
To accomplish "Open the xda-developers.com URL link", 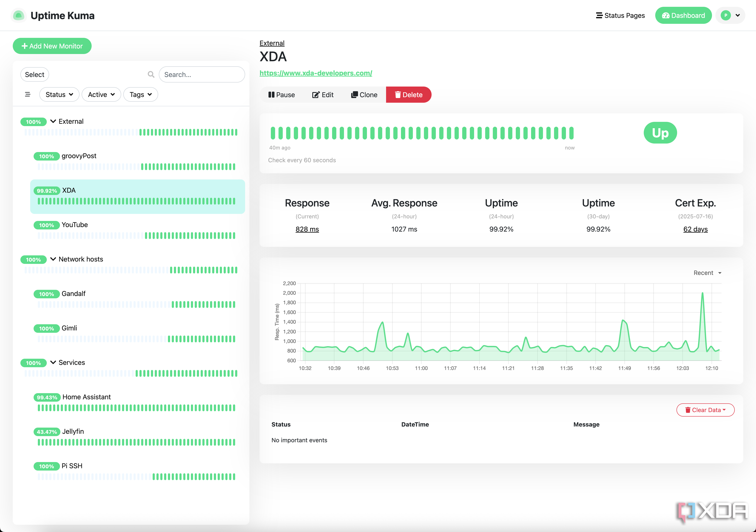I will point(316,73).
